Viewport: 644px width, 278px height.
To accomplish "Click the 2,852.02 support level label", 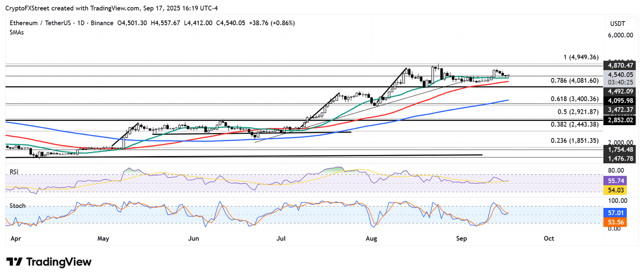I will coord(619,120).
